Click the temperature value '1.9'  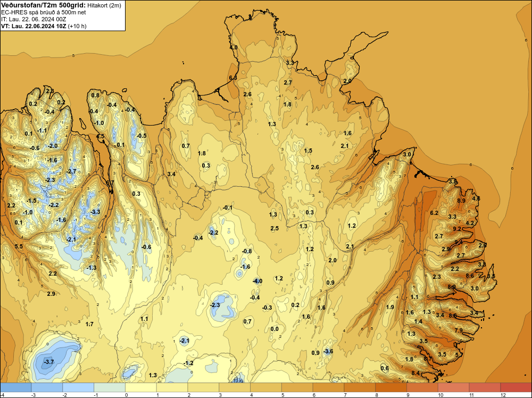pos(390,307)
